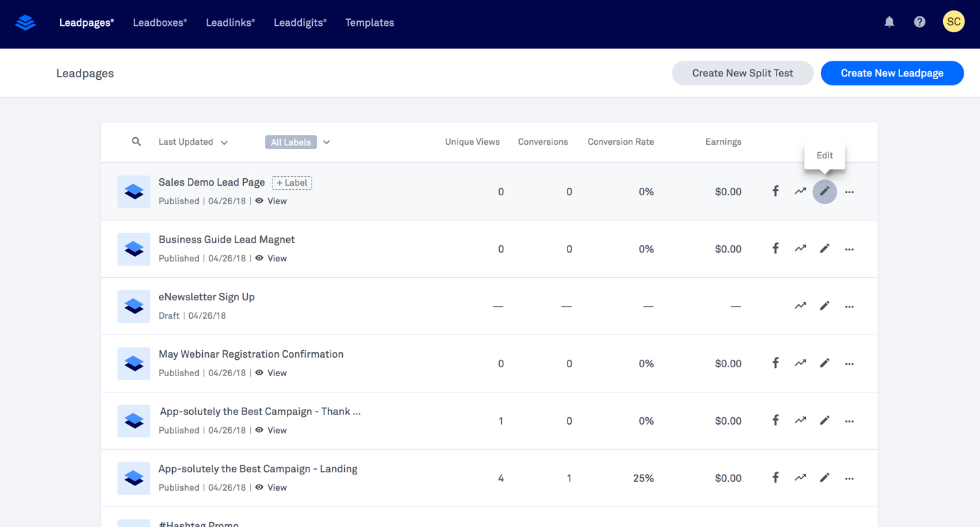
Task: Click the Best Campaign - Landing thumbnail
Action: point(134,479)
